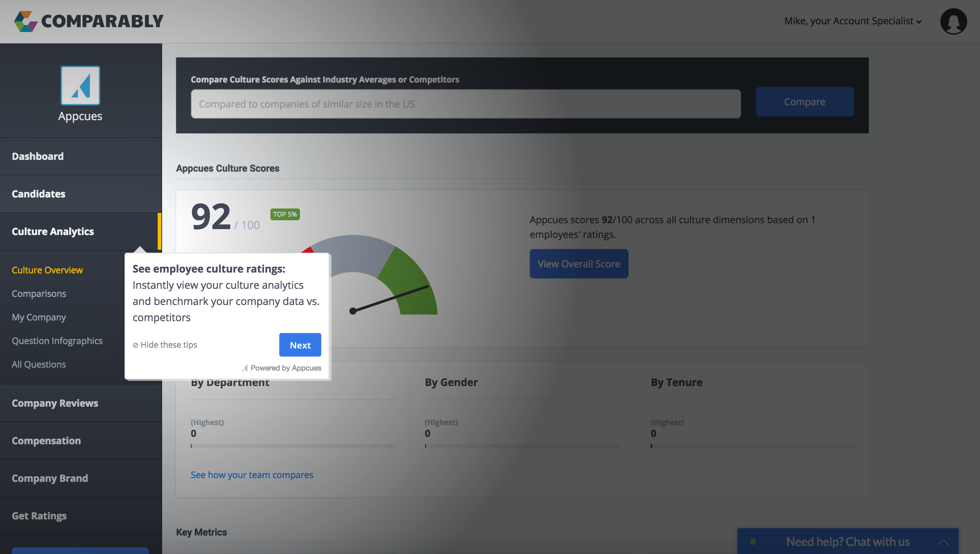980x554 pixels.
Task: Open Question Infographics submenu item
Action: (x=57, y=341)
